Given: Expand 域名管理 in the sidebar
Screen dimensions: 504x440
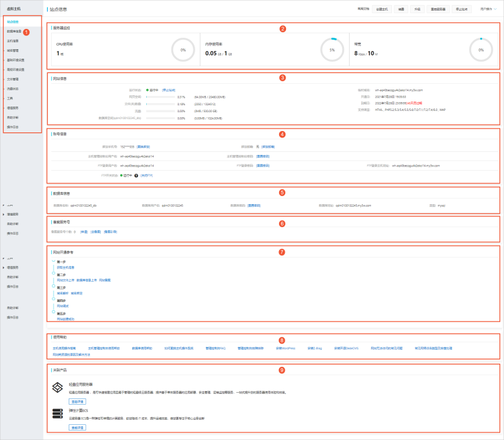Looking at the screenshot, I should (x=13, y=50).
